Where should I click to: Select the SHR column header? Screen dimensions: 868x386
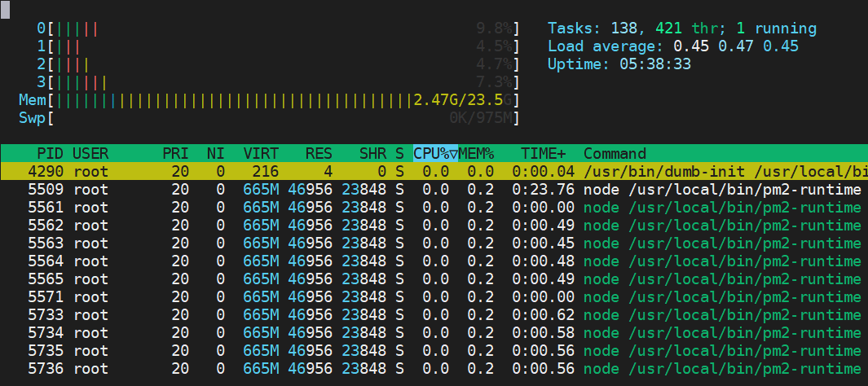pos(372,153)
